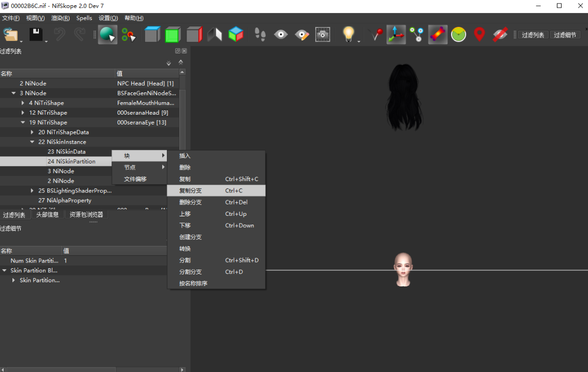Image resolution: width=588 pixels, height=372 pixels.
Task: Click the Flip view icon
Action: (x=215, y=35)
